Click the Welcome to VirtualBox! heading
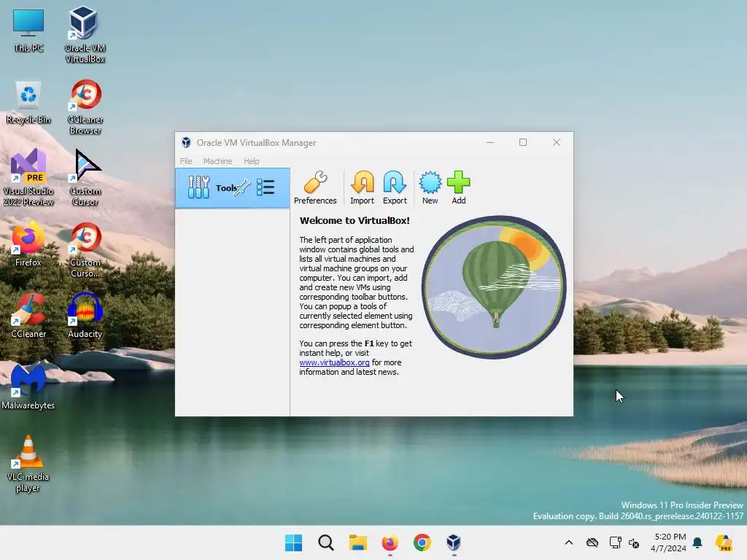Image resolution: width=747 pixels, height=560 pixels. 355,220
